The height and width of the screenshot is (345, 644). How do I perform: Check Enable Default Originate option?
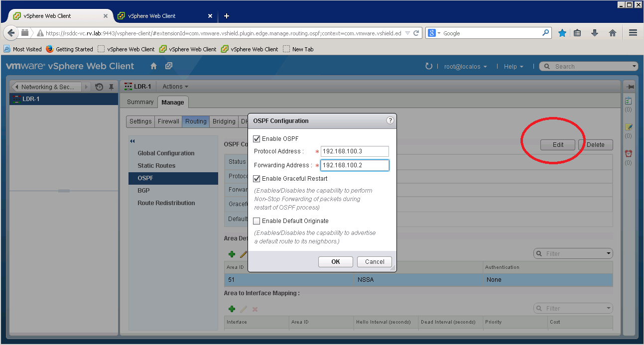click(257, 221)
